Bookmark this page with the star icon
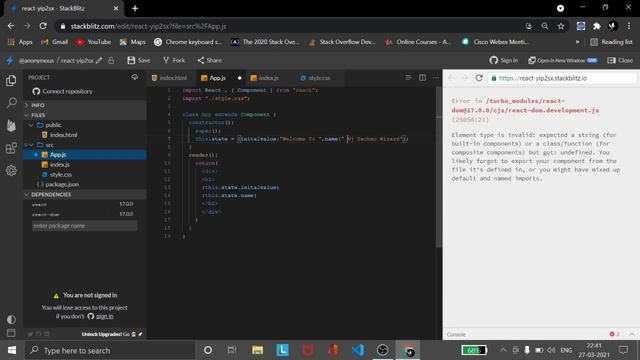640x360 pixels. click(561, 26)
